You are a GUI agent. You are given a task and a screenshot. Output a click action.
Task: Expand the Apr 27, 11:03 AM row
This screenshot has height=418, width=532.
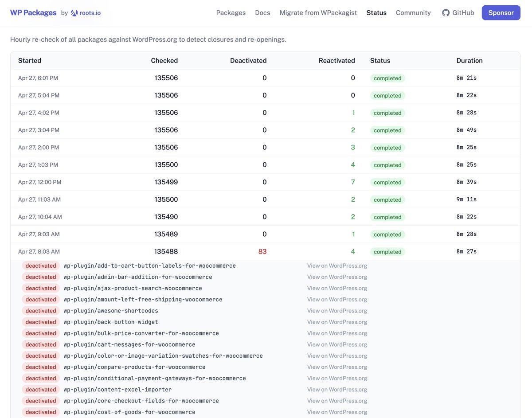pos(265,199)
